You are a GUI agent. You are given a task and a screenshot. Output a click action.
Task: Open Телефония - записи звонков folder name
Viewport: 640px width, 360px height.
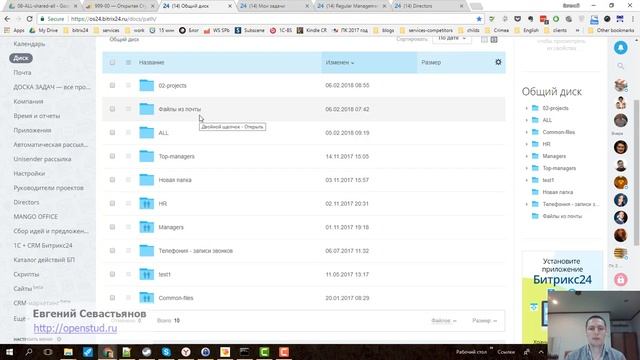(x=196, y=251)
